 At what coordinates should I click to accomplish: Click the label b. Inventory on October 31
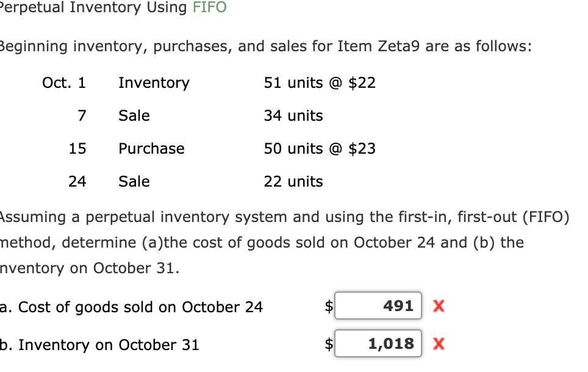click(101, 345)
